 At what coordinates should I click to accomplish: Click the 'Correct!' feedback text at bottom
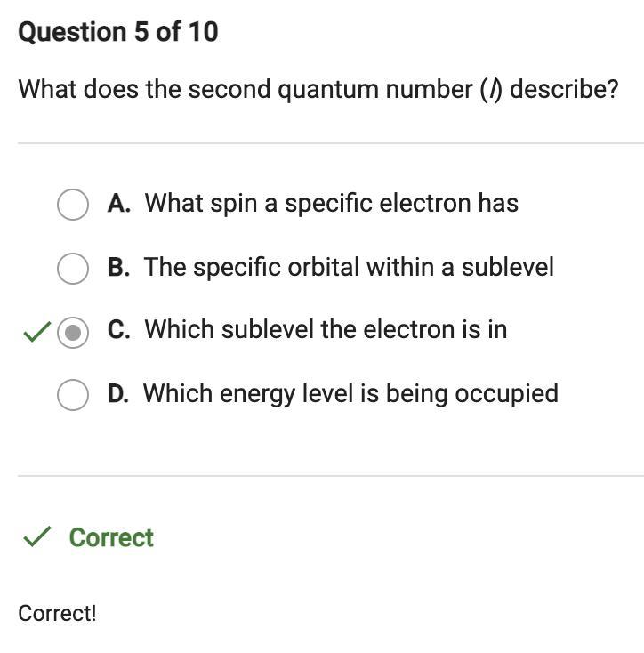pyautogui.click(x=57, y=613)
